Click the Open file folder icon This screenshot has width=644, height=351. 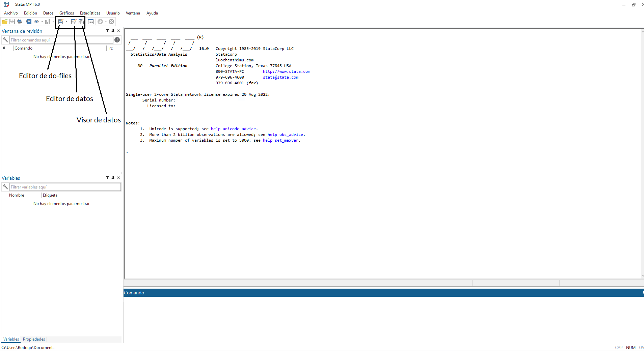click(x=5, y=22)
